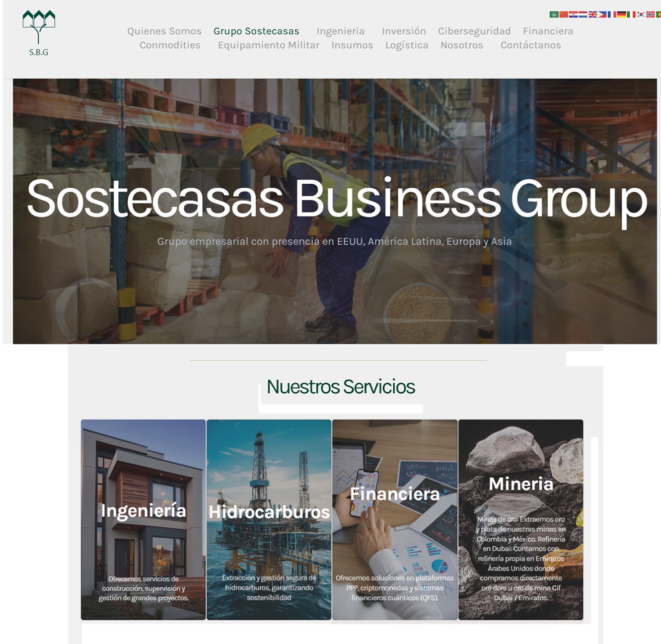661x644 pixels.
Task: Go to the Ciberseguridad page
Action: point(474,31)
